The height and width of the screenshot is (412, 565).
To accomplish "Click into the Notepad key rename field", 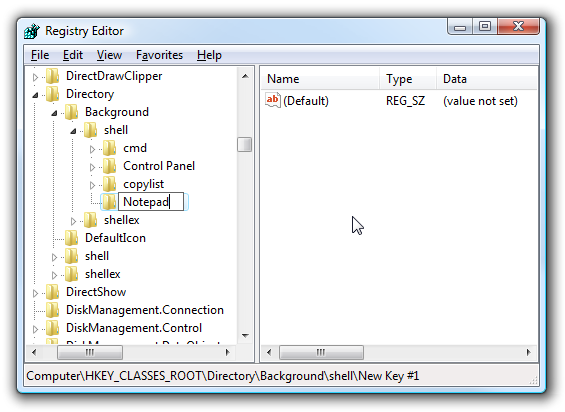I will [x=151, y=202].
